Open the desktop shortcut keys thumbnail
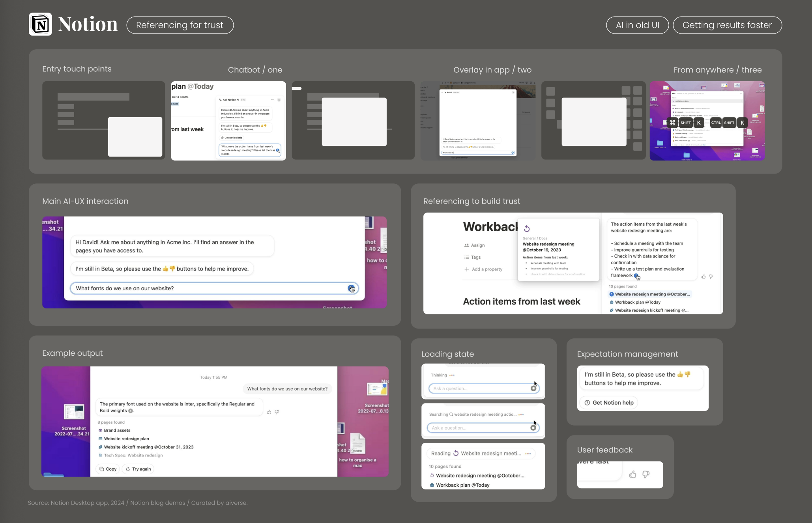The image size is (812, 523). tap(707, 121)
